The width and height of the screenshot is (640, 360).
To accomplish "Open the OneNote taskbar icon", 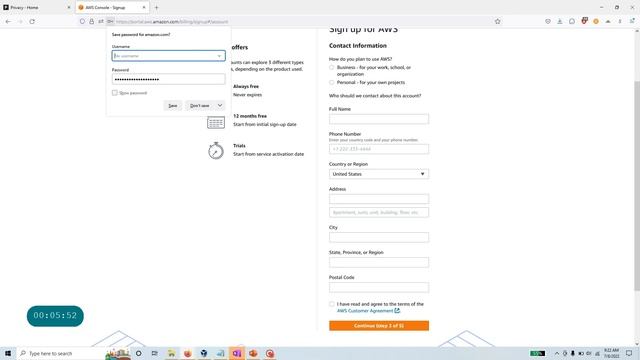I will click(x=237, y=353).
